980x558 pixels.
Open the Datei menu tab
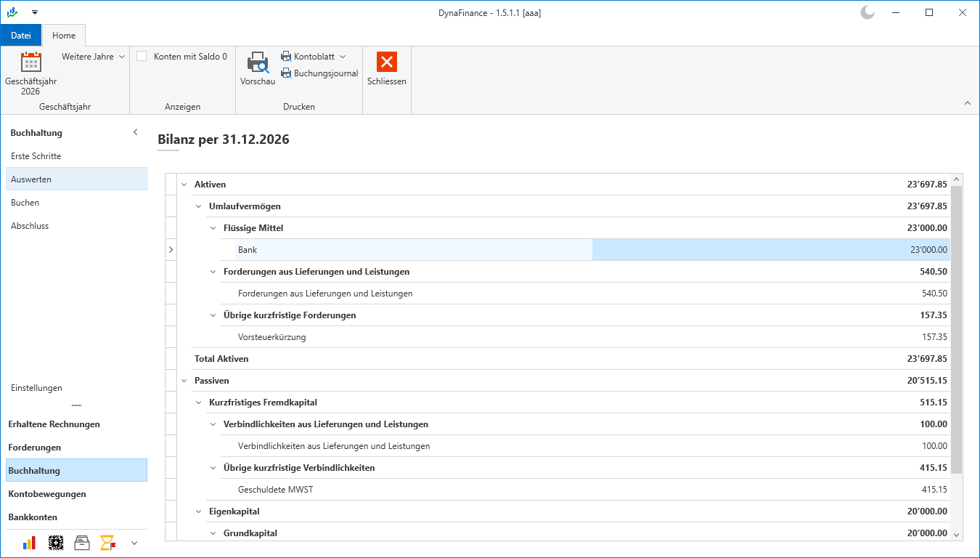pyautogui.click(x=21, y=35)
